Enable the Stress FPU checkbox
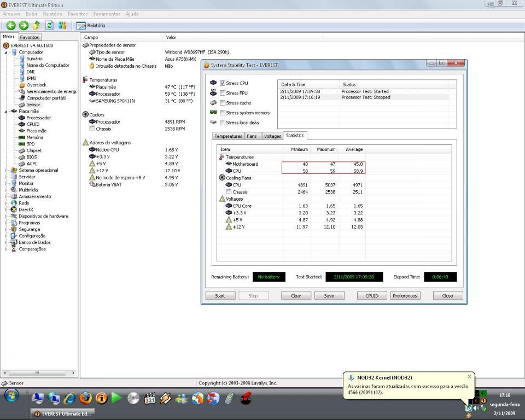 (223, 93)
